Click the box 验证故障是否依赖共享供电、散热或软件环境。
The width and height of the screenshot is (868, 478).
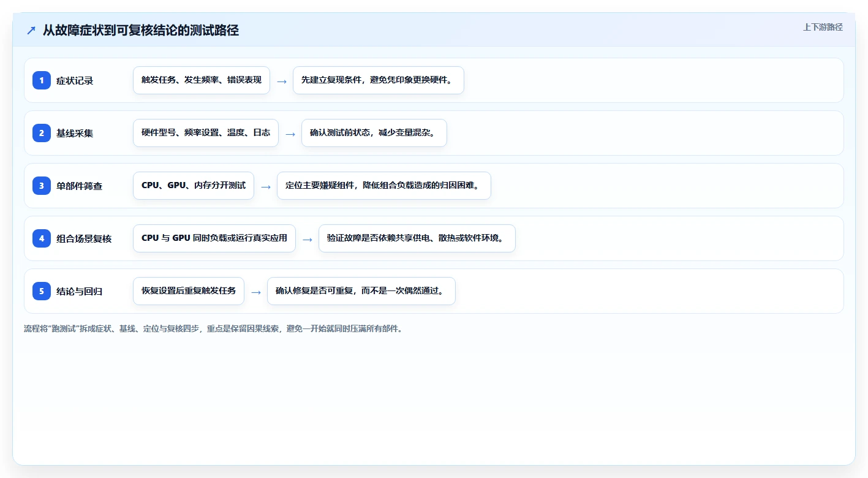coord(417,238)
